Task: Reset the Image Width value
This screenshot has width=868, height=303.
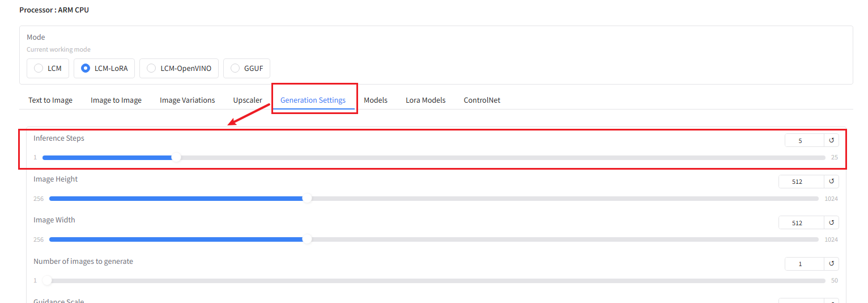Action: (831, 223)
